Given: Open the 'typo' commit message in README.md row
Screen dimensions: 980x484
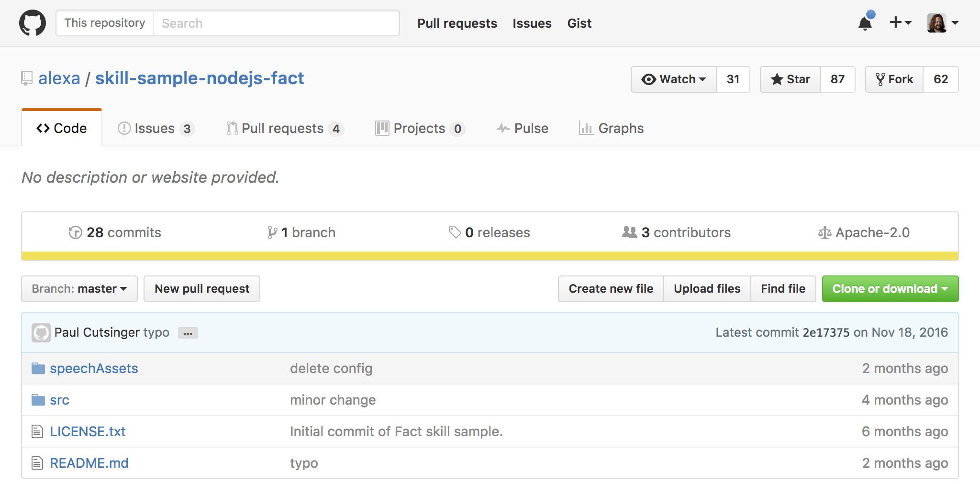Looking at the screenshot, I should pyautogui.click(x=304, y=463).
